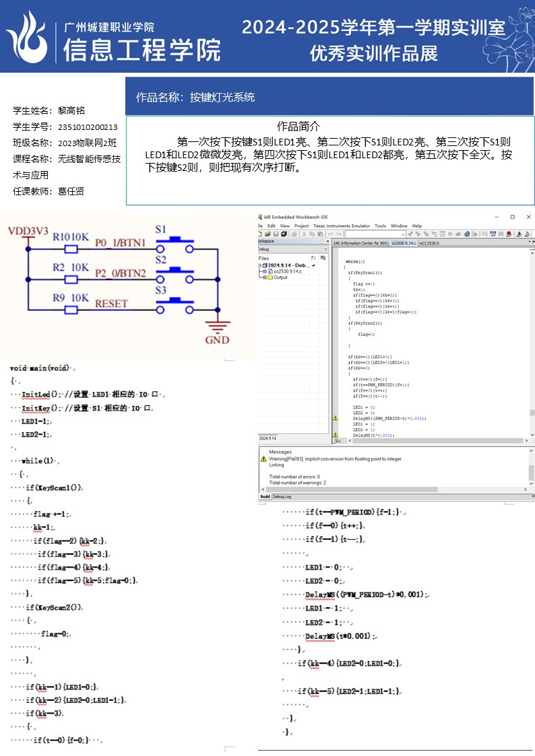Click the Open file toolbar icon
Viewport: 535px width, 756px height.
(x=268, y=234)
